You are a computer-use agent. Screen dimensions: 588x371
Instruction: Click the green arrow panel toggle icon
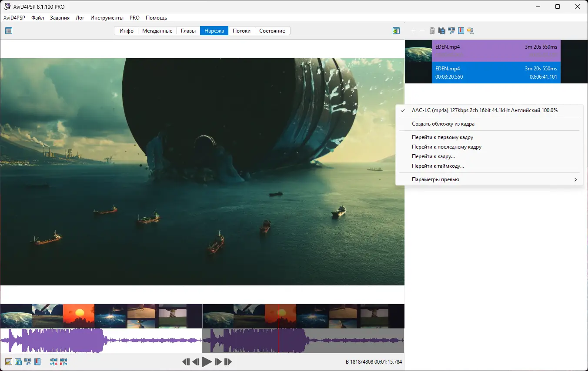[396, 31]
